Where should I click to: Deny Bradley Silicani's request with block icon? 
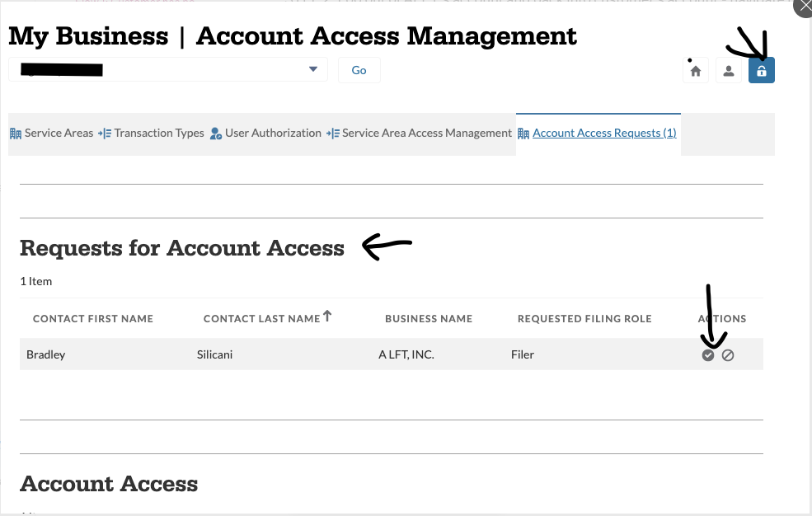pyautogui.click(x=728, y=355)
